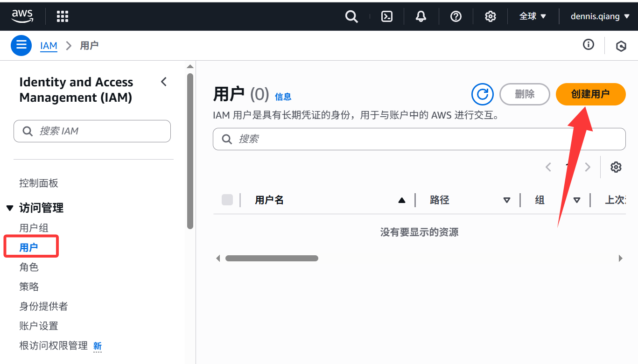Screen dimensions: 638x364
Task: Collapse the IAM sidebar with the chevron
Action: [164, 82]
